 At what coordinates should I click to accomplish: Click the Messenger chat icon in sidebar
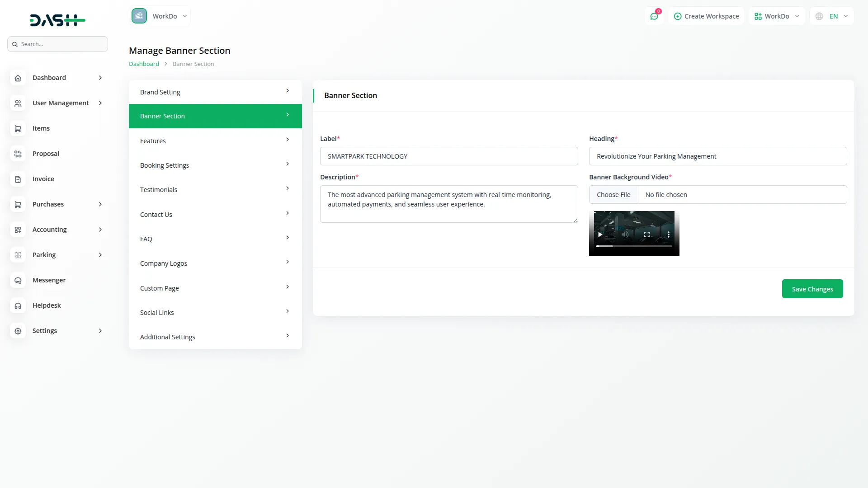pyautogui.click(x=18, y=280)
